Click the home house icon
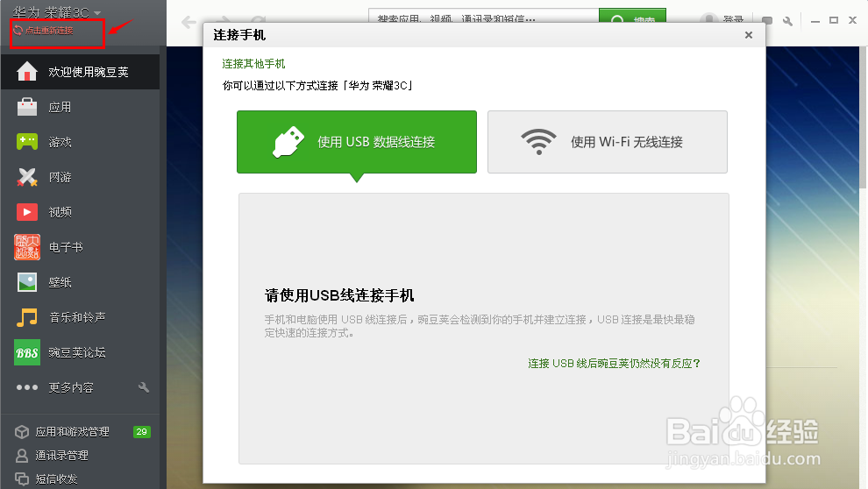 [26, 71]
